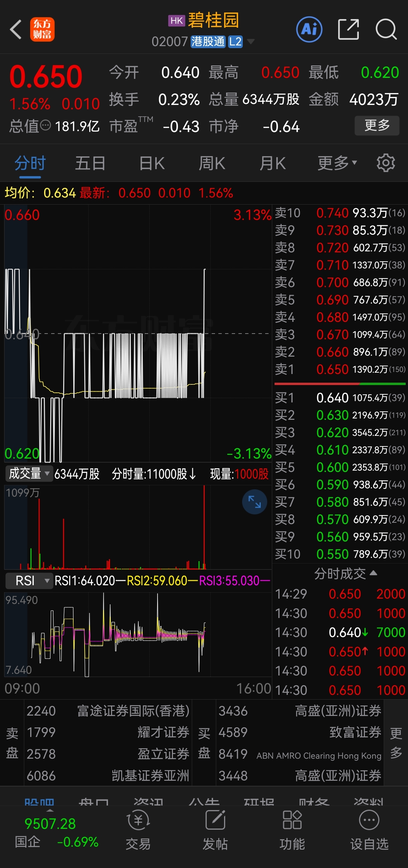Switch to the 周K tab

point(212,163)
